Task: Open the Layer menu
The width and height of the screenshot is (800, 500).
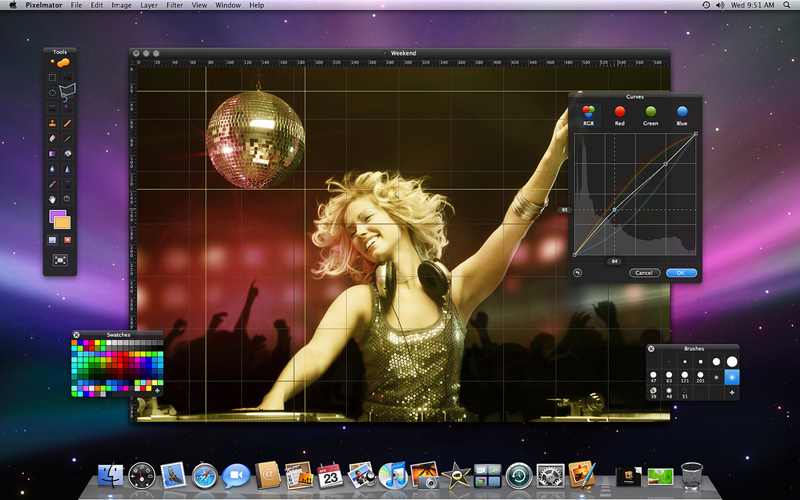Action: (148, 5)
